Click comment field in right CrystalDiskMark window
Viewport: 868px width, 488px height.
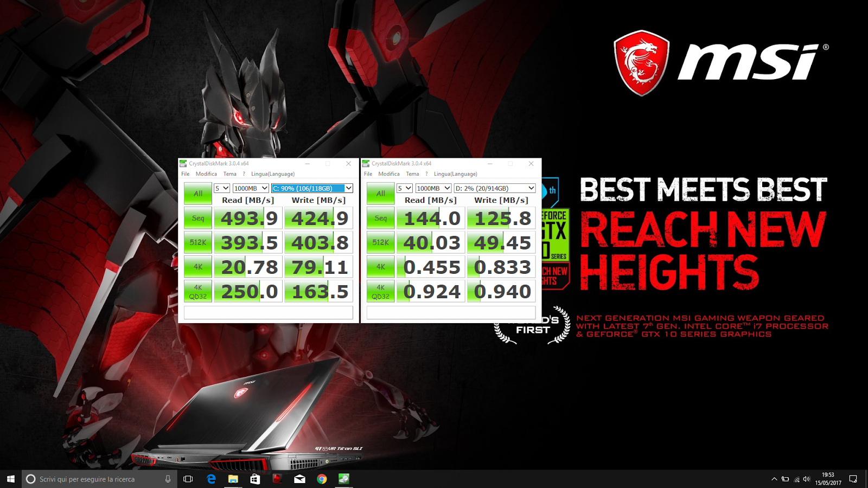click(x=451, y=312)
